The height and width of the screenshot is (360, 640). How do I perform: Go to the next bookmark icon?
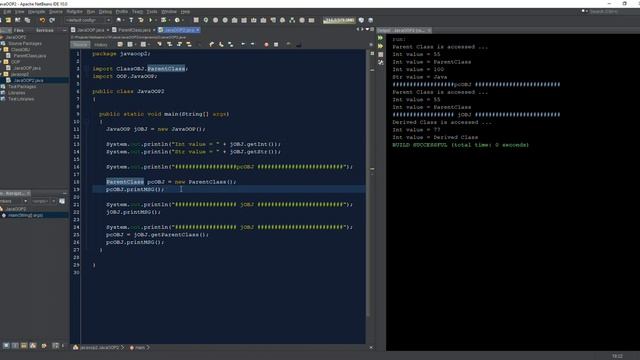[221, 44]
